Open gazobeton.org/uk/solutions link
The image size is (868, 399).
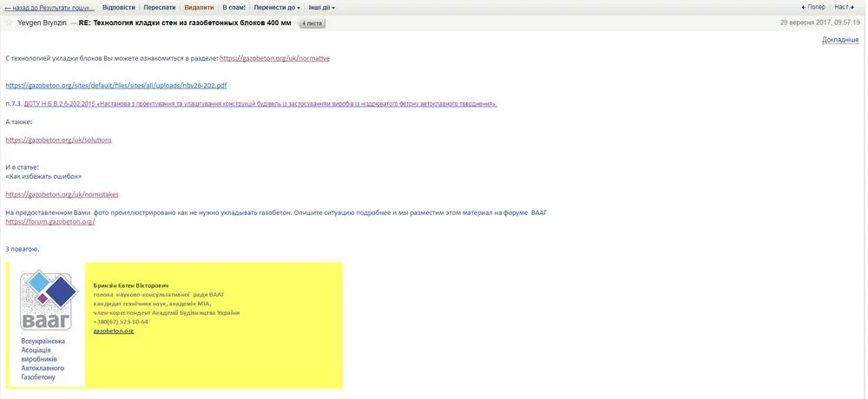pyautogui.click(x=59, y=140)
